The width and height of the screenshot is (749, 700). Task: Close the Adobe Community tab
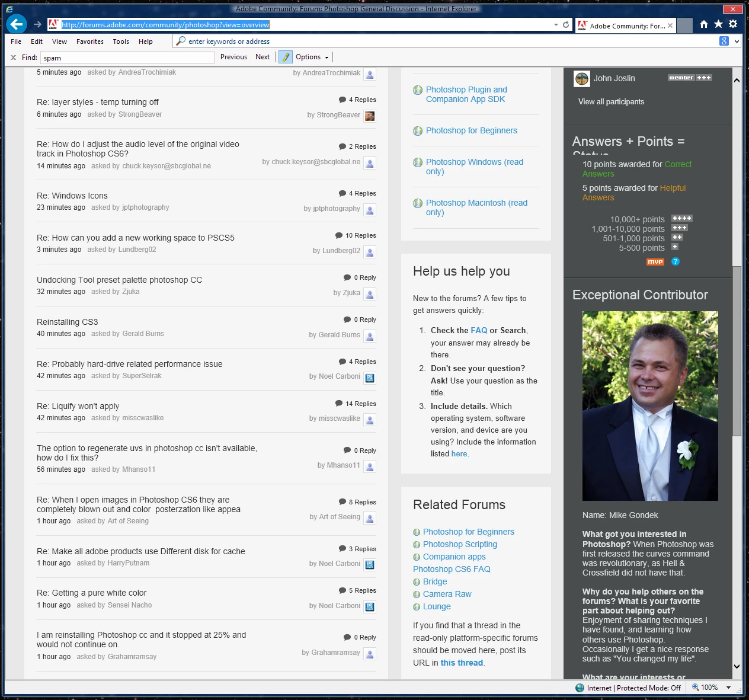click(x=670, y=25)
